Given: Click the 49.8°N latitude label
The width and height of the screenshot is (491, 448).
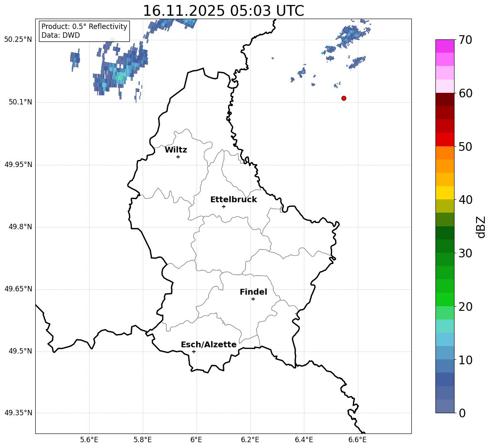Looking at the screenshot, I should pyautogui.click(x=20, y=227).
